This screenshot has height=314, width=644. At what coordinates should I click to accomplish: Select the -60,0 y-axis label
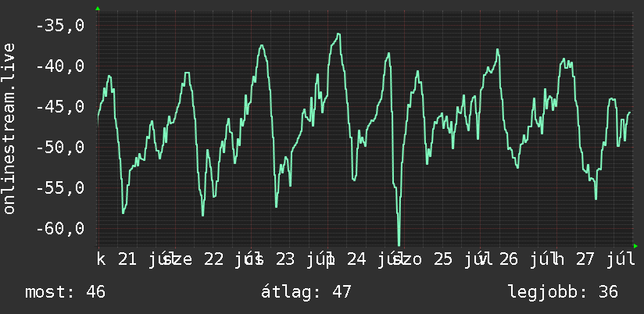click(x=60, y=228)
